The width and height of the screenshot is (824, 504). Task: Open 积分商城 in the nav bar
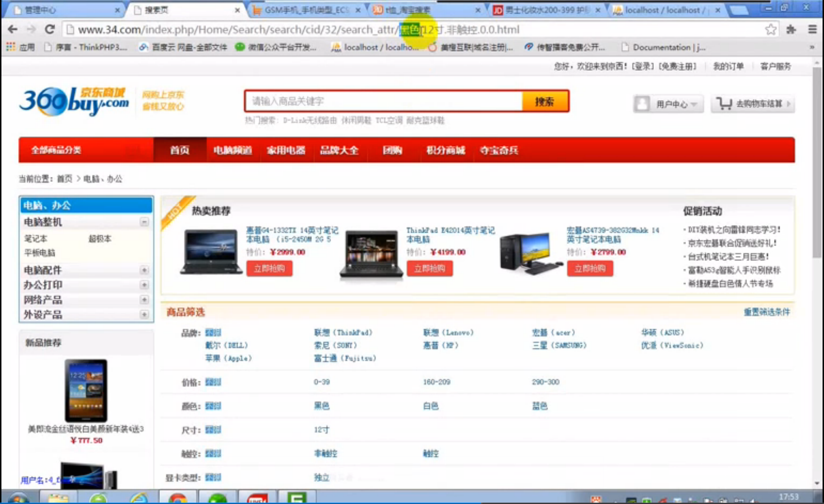[x=446, y=150]
